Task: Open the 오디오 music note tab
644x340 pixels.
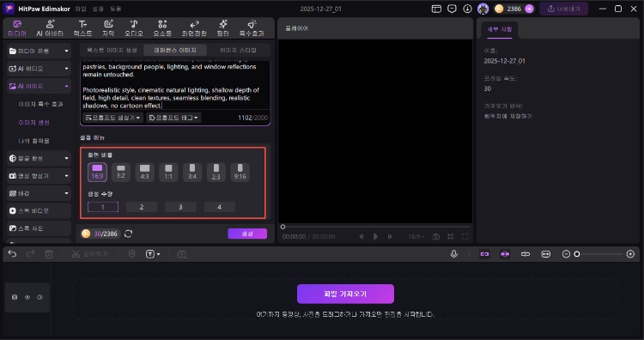Action: click(x=134, y=28)
